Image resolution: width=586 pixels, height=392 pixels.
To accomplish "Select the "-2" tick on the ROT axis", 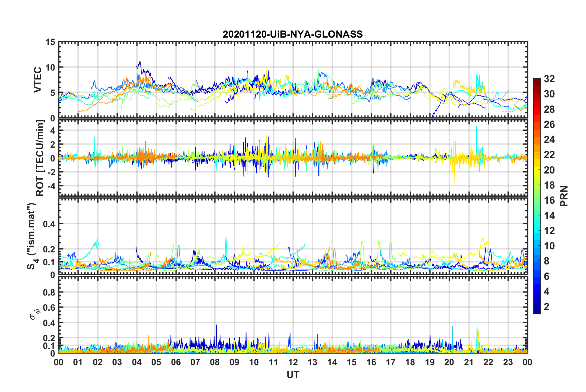I will 51,172.
